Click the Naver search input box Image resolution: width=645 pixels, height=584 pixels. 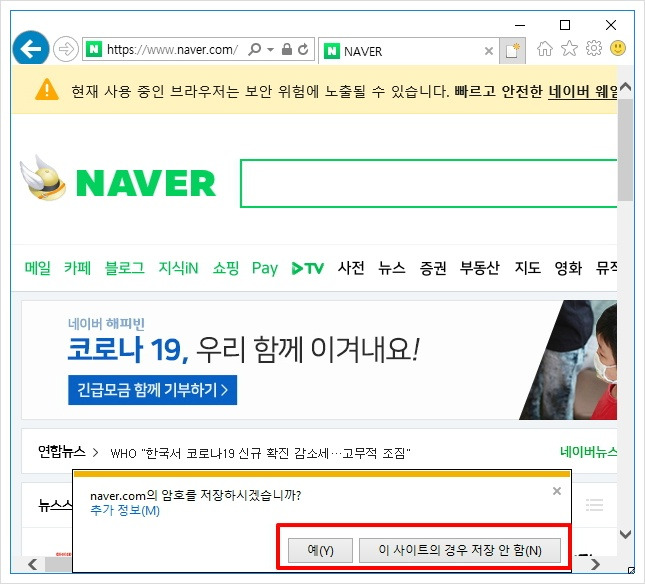tap(428, 183)
